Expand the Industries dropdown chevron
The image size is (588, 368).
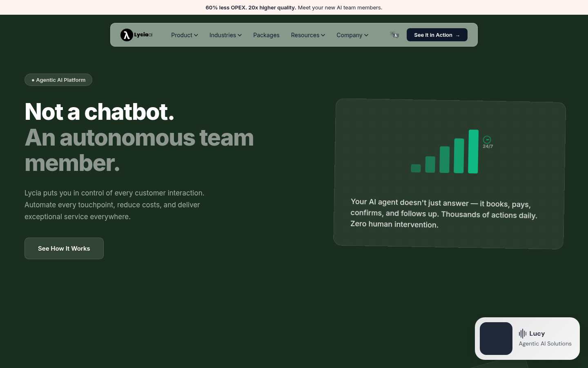tap(240, 35)
